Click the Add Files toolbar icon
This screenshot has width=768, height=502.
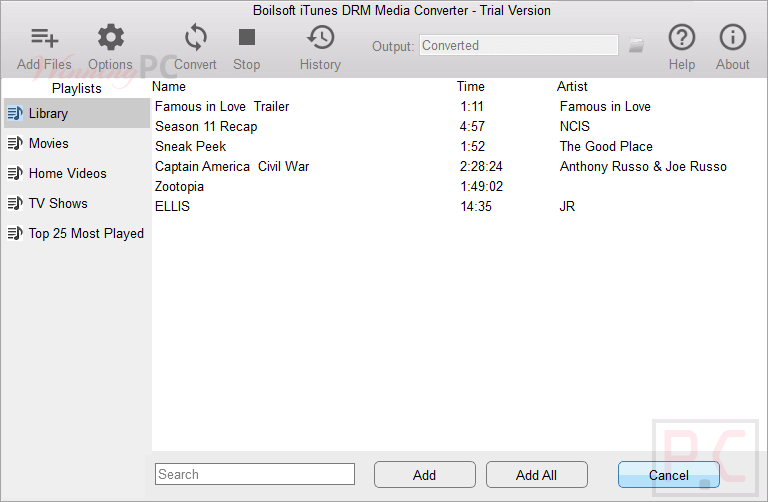[45, 38]
